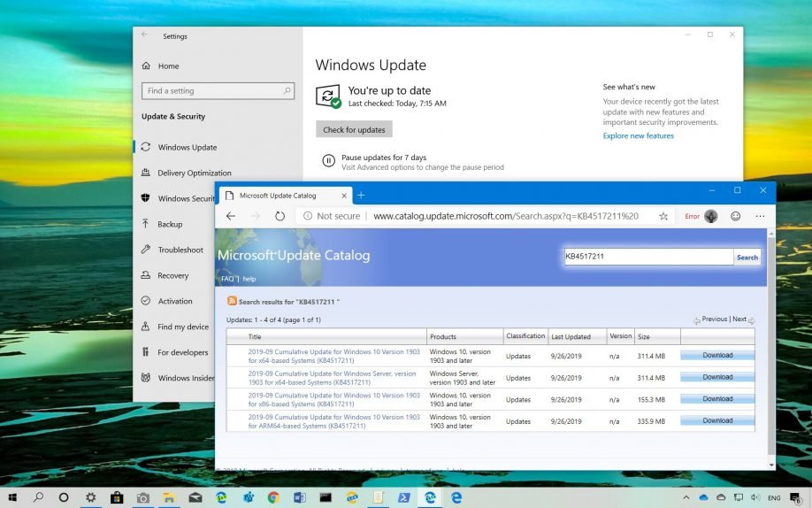The width and height of the screenshot is (812, 508).
Task: Select the Microsoft Update Catalog tab
Action: tap(277, 195)
